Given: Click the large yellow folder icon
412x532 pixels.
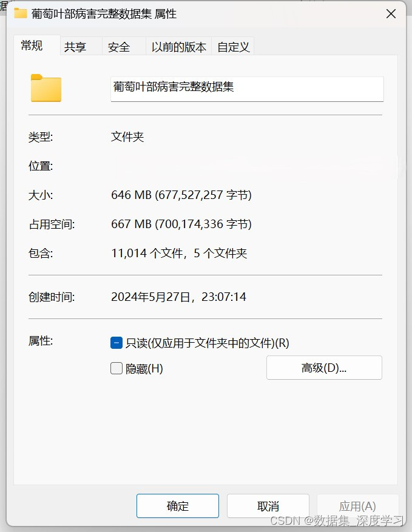Looking at the screenshot, I should [46, 88].
